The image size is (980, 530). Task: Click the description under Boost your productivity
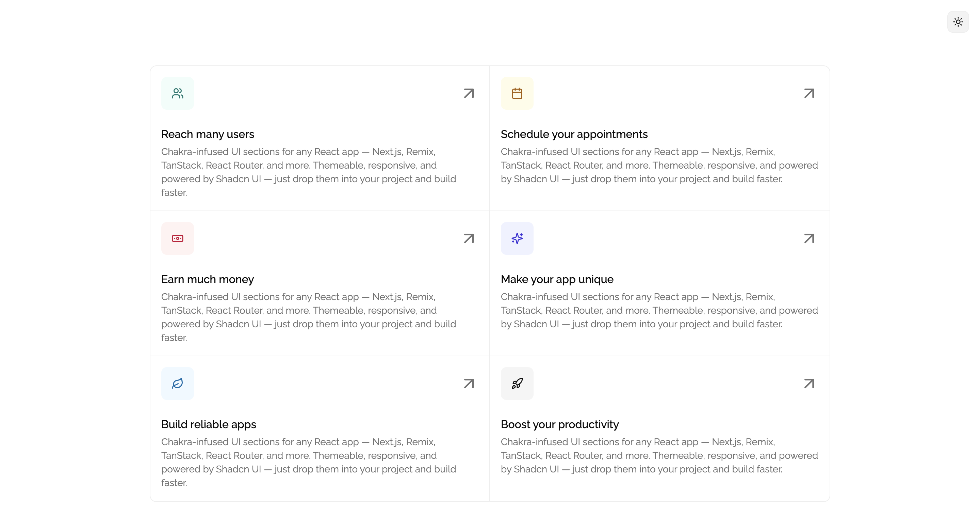[x=659, y=455]
